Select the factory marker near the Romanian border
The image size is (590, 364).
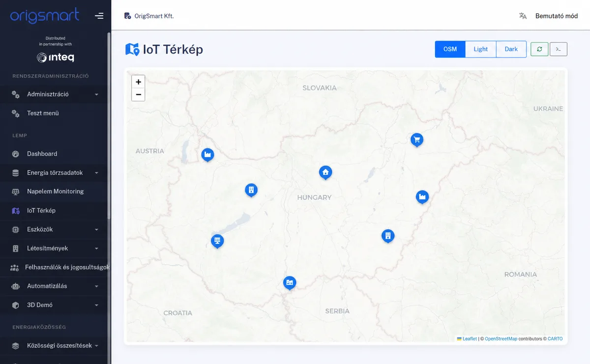(x=422, y=197)
